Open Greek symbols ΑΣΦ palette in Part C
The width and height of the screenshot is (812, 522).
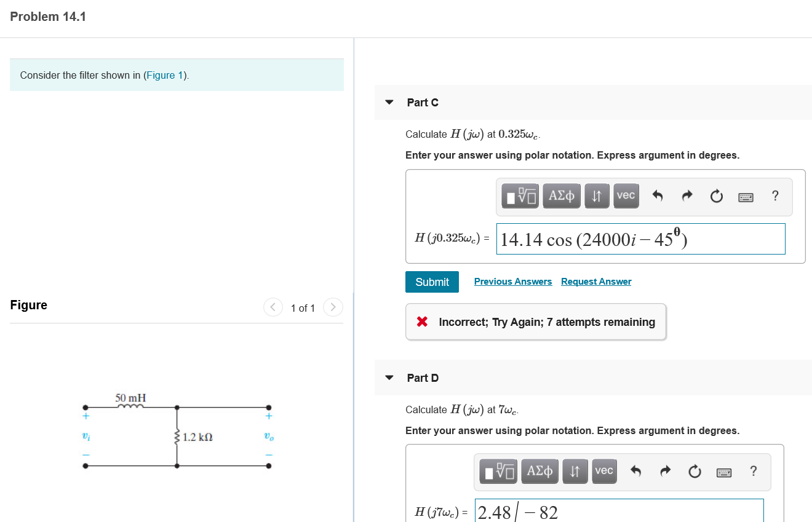click(x=562, y=196)
